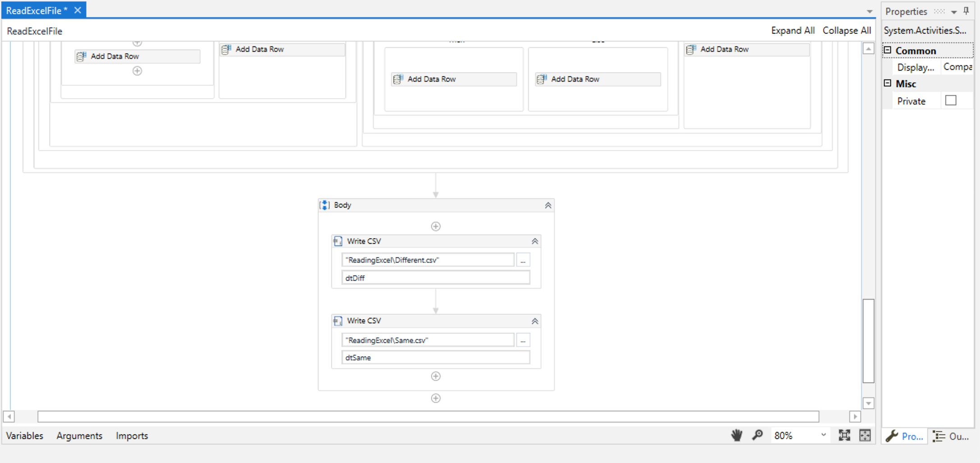The image size is (980, 463).
Task: Toggle the Private checkbox
Action: 951,100
